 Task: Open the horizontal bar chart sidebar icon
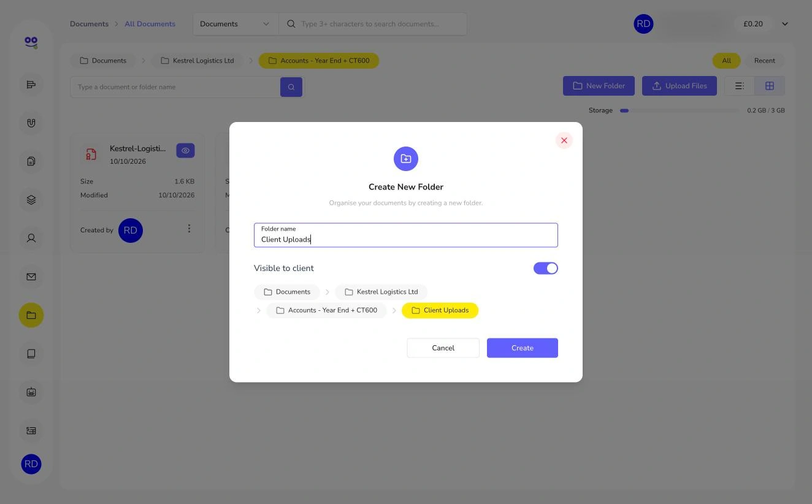[31, 85]
